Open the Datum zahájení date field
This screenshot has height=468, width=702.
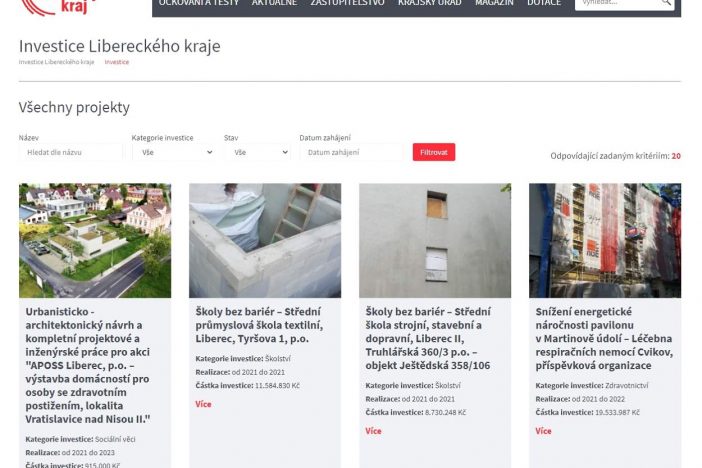(x=350, y=152)
